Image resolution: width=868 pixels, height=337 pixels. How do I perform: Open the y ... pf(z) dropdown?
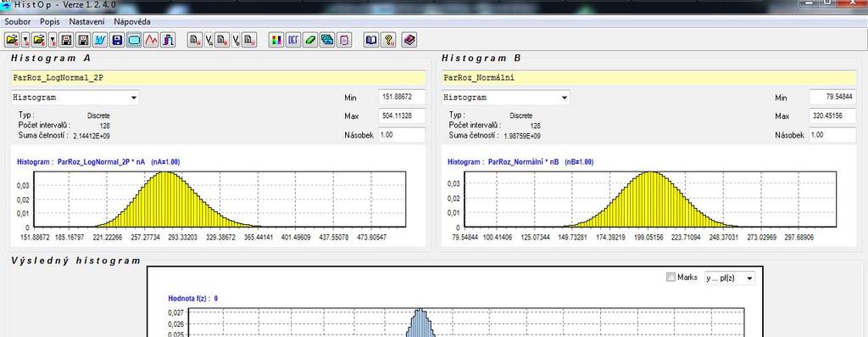730,278
